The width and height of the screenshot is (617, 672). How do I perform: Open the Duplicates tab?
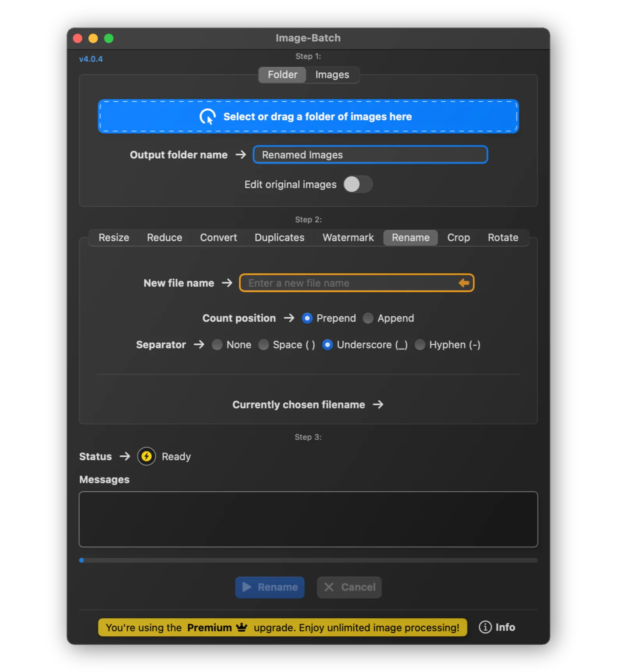coord(279,238)
